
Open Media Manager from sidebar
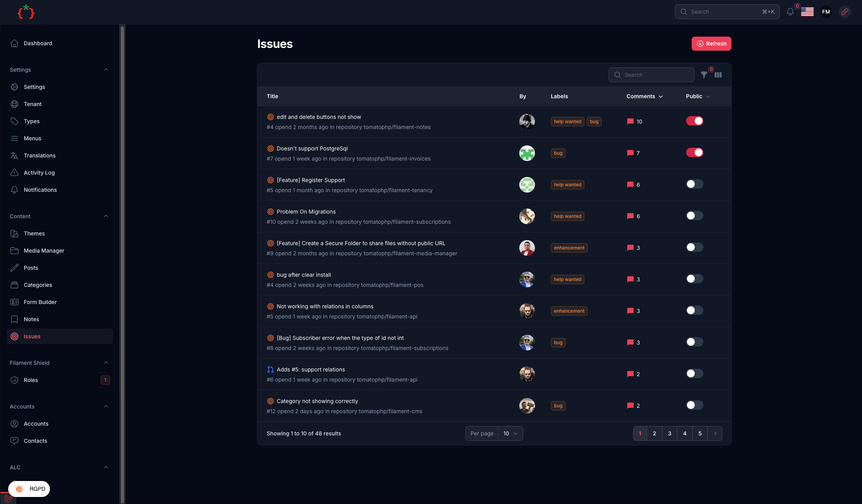point(44,251)
